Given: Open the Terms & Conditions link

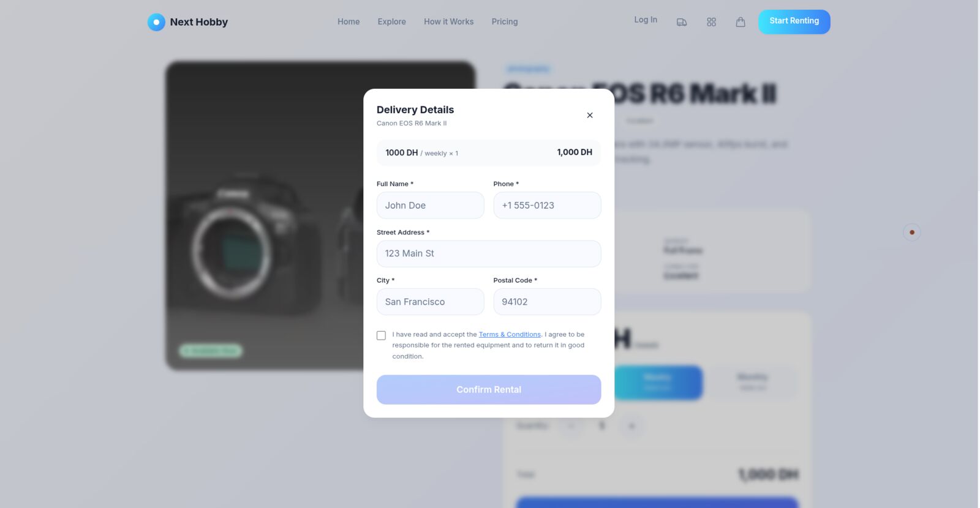Looking at the screenshot, I should pyautogui.click(x=510, y=334).
